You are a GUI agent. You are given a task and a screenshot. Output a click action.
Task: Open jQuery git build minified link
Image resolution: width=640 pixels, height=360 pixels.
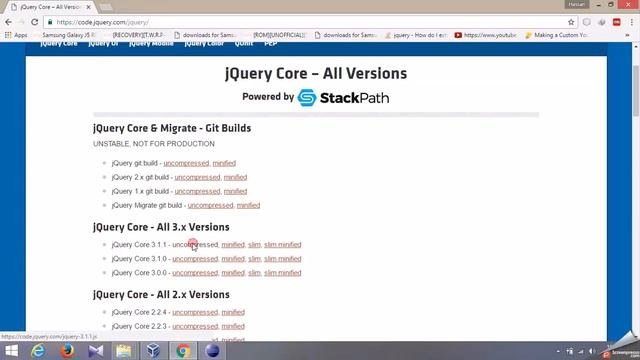pos(224,163)
